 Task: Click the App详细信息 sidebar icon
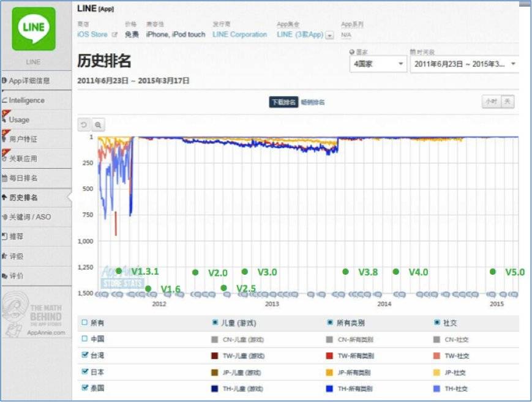click(x=4, y=81)
